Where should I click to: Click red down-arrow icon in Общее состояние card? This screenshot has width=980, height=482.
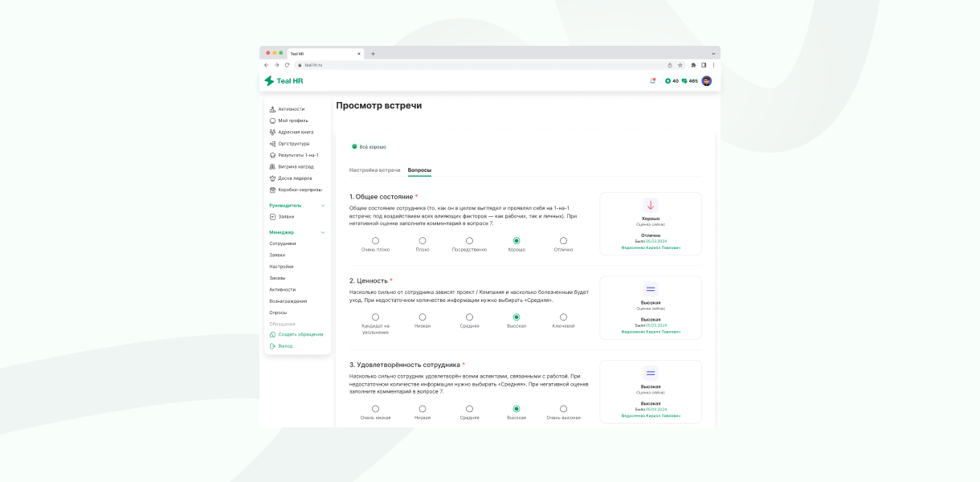pos(651,205)
